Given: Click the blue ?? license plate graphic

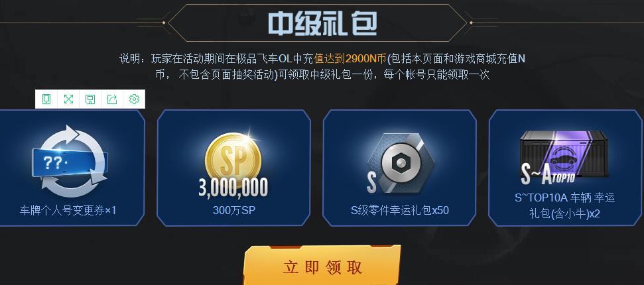Looking at the screenshot, I should [70, 164].
